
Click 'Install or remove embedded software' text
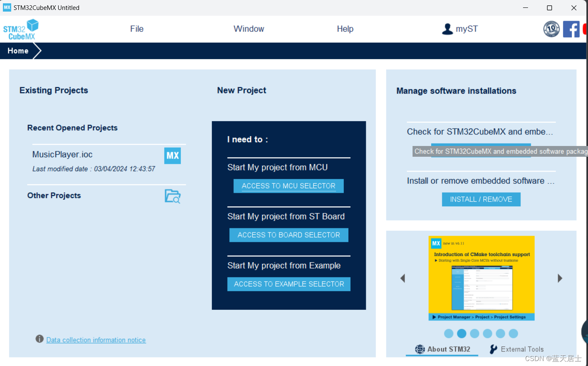point(476,181)
